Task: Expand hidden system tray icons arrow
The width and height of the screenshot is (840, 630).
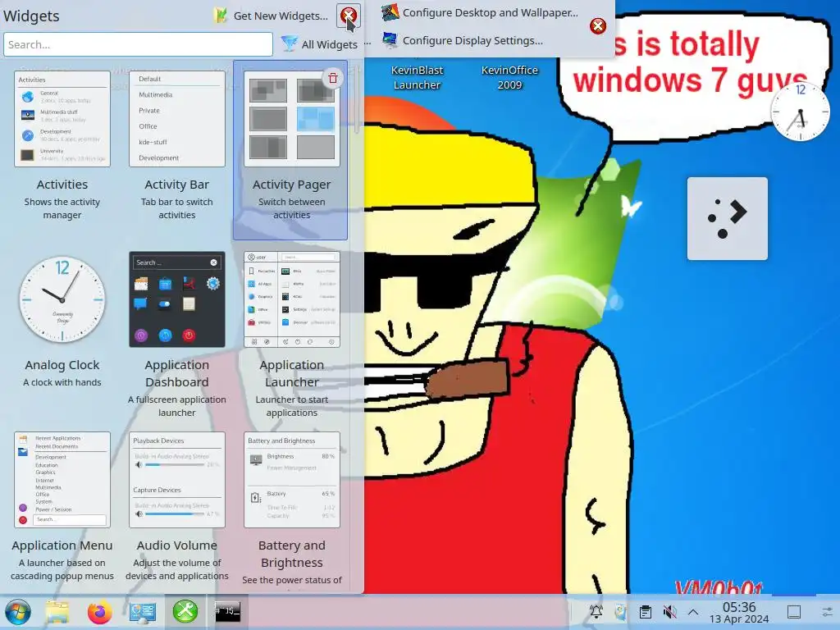Action: coord(693,611)
